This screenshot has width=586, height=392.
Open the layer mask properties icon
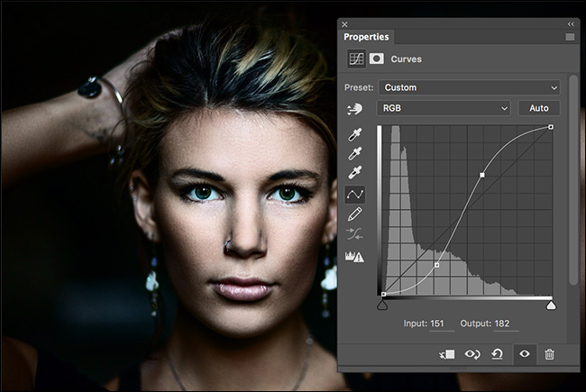tap(376, 59)
